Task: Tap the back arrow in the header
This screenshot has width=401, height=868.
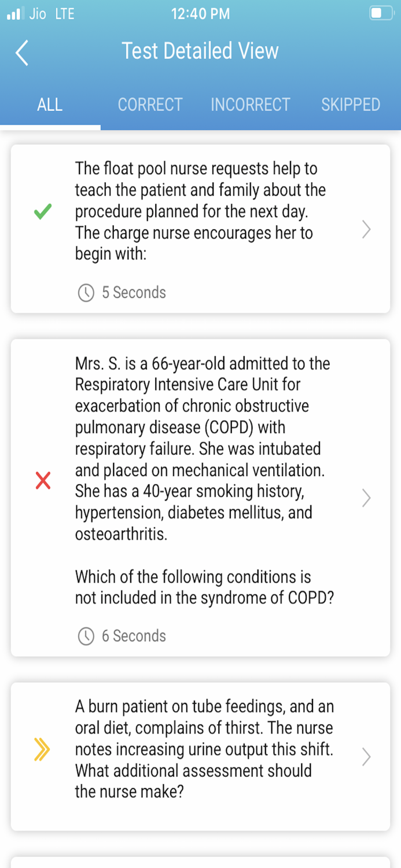Action: pyautogui.click(x=21, y=52)
